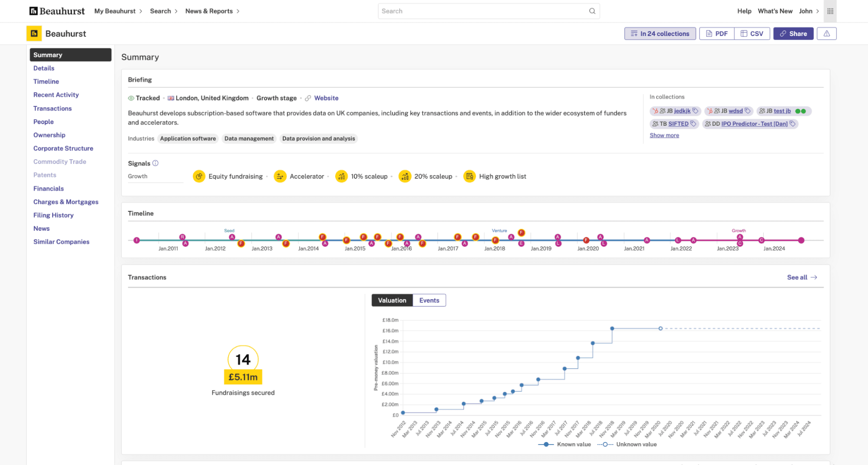Export the profile as PDF
Screen dimensions: 868x465
pyautogui.click(x=716, y=33)
